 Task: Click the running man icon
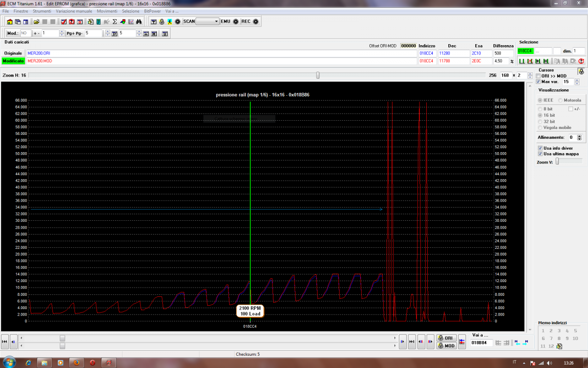click(170, 22)
